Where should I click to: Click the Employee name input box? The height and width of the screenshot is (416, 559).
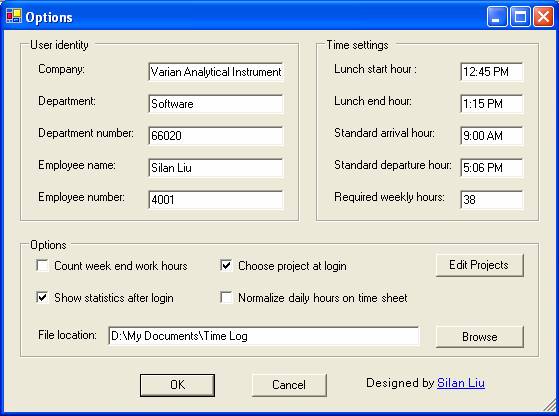[x=216, y=168]
